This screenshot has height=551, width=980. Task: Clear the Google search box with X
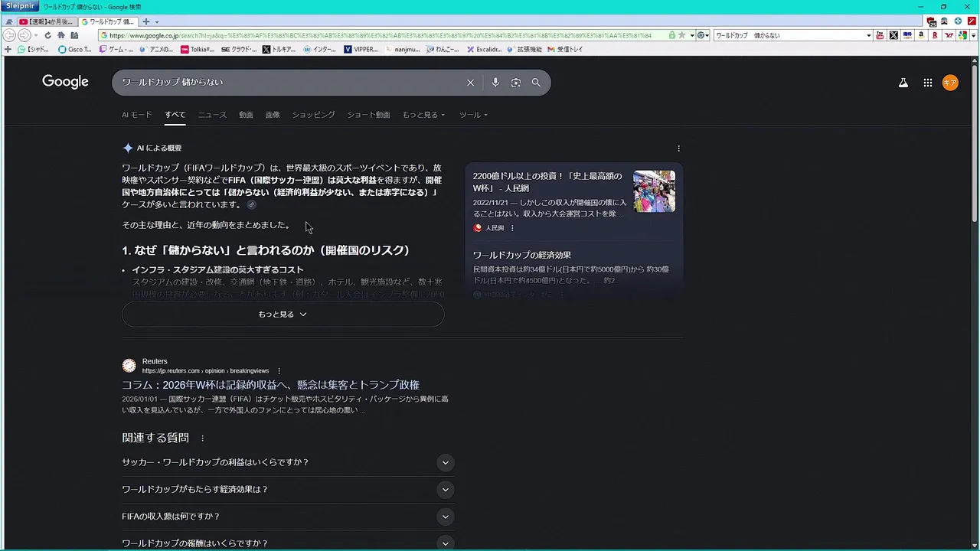point(470,83)
